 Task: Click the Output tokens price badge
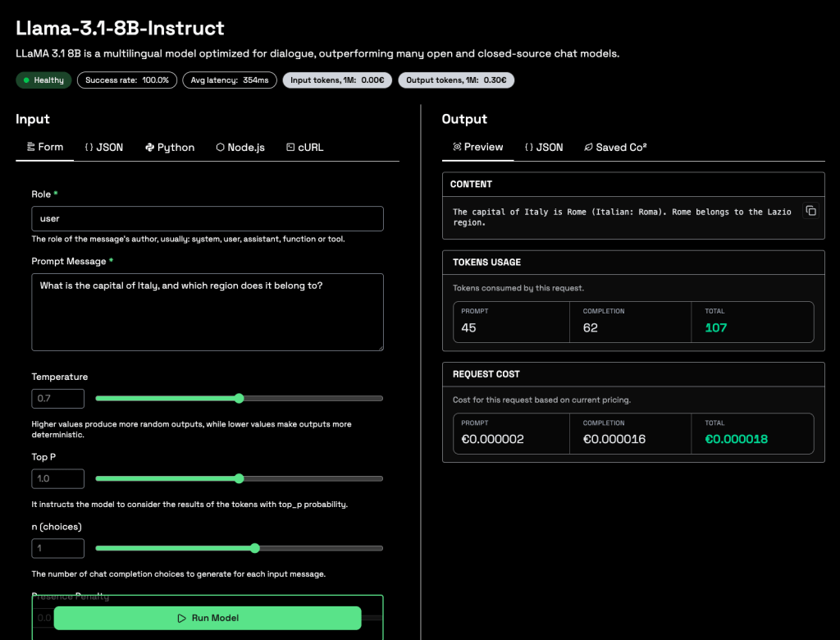click(x=456, y=80)
